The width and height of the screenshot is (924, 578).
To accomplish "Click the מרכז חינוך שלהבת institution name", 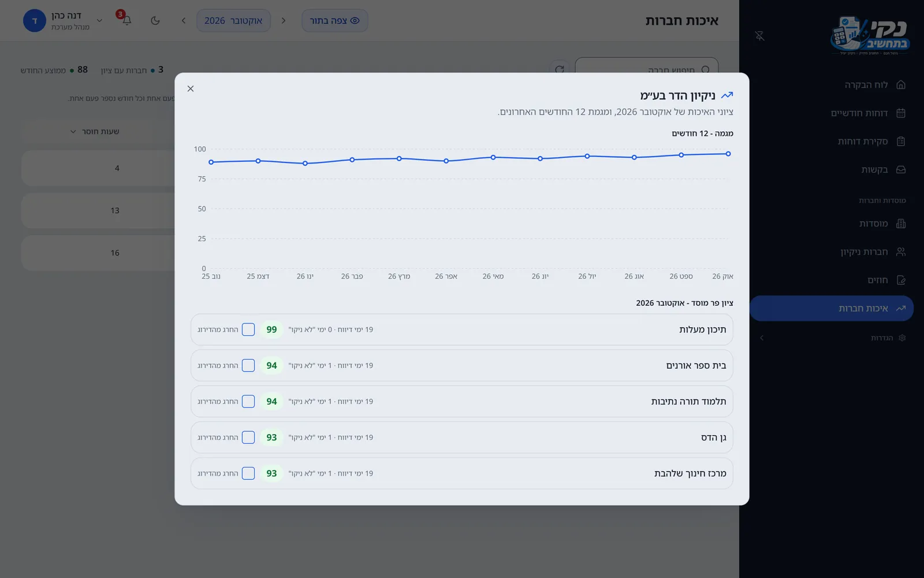I will [x=690, y=473].
